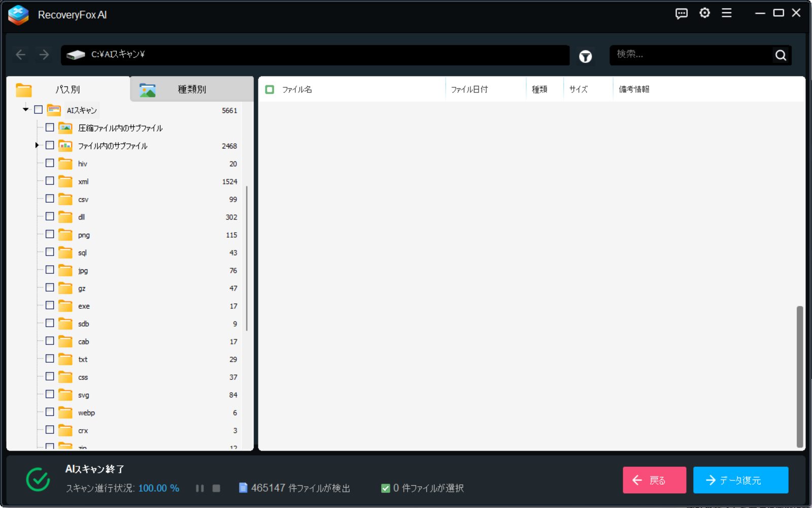Click the gz folder icon
This screenshot has height=508, width=812.
pyautogui.click(x=65, y=288)
